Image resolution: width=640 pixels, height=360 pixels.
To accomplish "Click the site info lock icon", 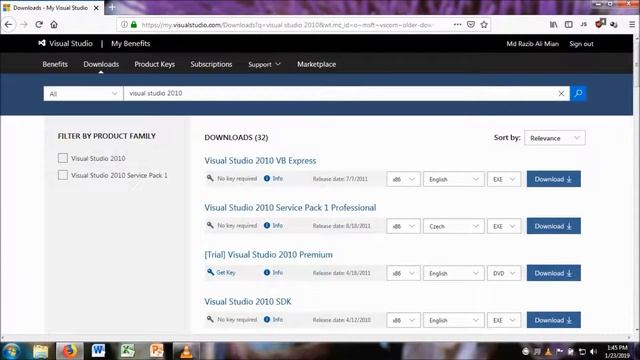I will (134, 24).
